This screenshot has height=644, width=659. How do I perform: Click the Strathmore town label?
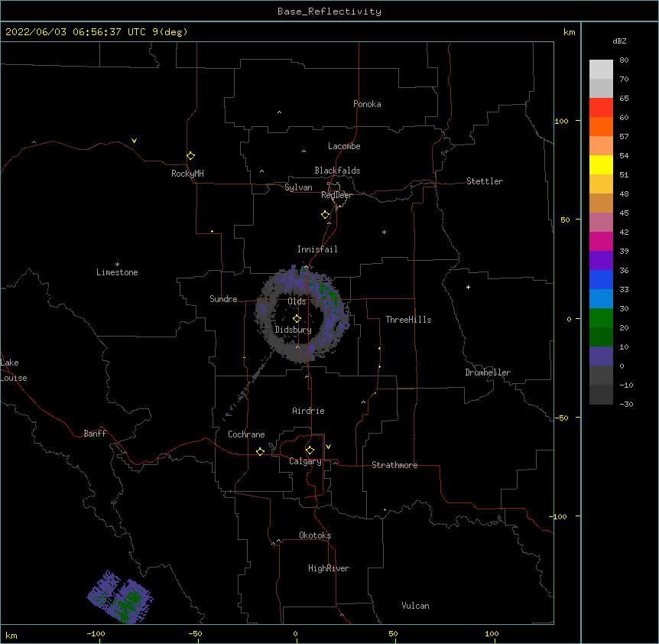[x=394, y=465]
